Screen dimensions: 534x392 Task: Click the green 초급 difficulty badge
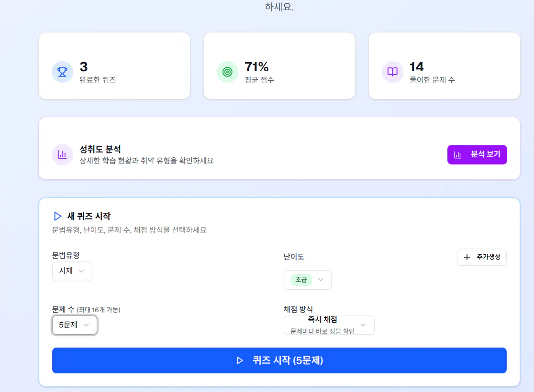(301, 280)
